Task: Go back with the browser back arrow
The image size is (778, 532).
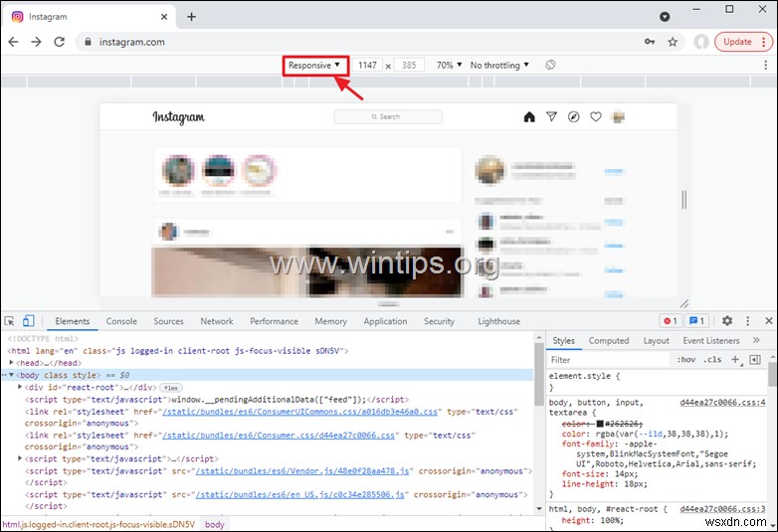Action: point(13,42)
